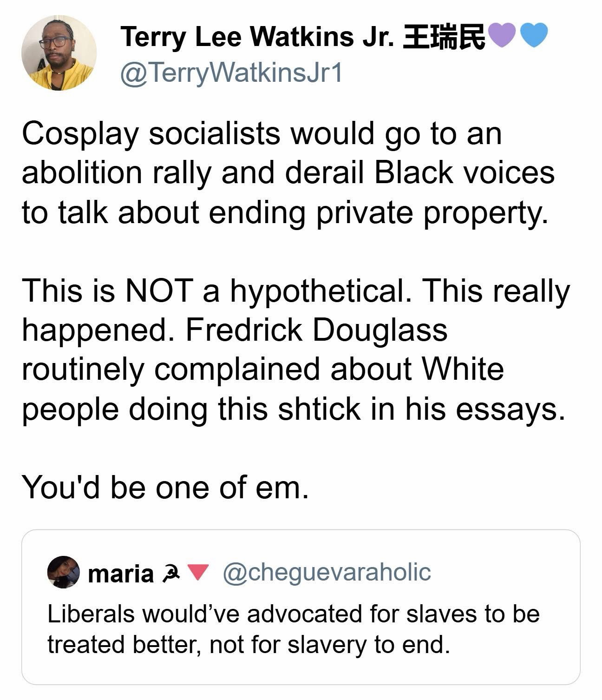The image size is (602, 700).
Task: Click the "Cosplay socialists" opening paragraph
Action: click(x=288, y=172)
